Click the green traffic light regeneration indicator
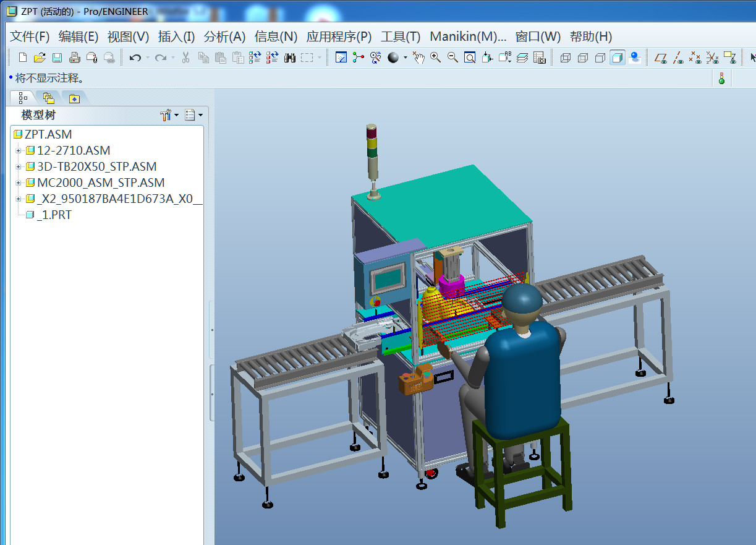The image size is (756, 545). click(721, 79)
